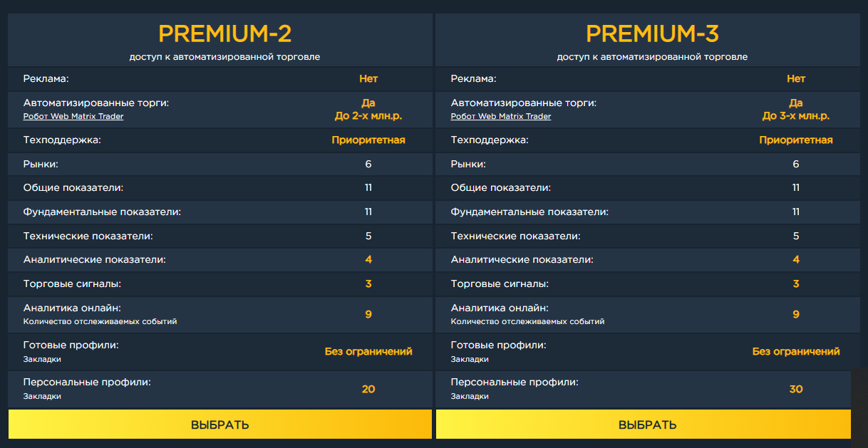Click the 'Аналитика онлайн:' label in PREMIUM-2
Image resolution: width=868 pixels, height=448 pixels.
[72, 308]
